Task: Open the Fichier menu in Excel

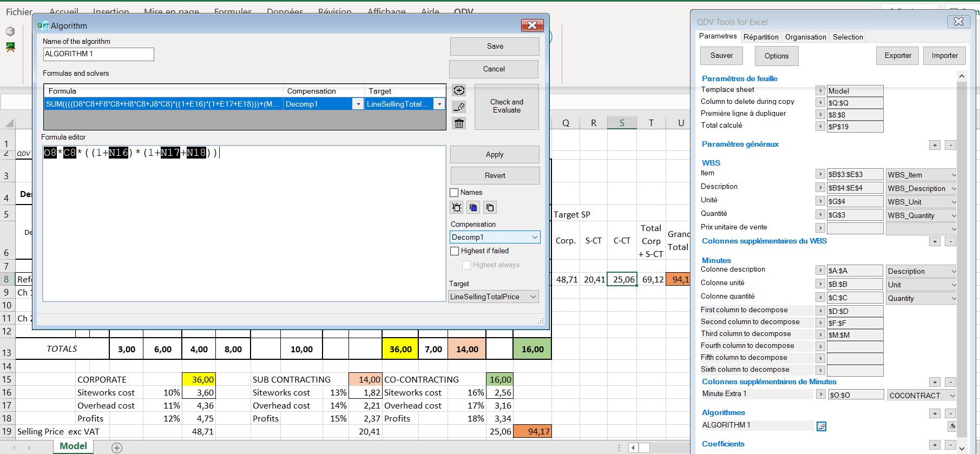Action: click(19, 11)
